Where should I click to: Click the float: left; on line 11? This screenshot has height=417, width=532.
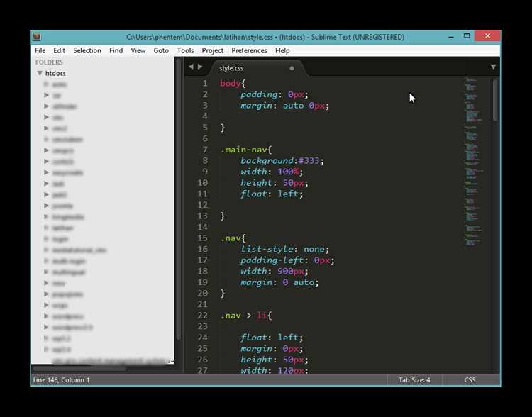[272, 194]
